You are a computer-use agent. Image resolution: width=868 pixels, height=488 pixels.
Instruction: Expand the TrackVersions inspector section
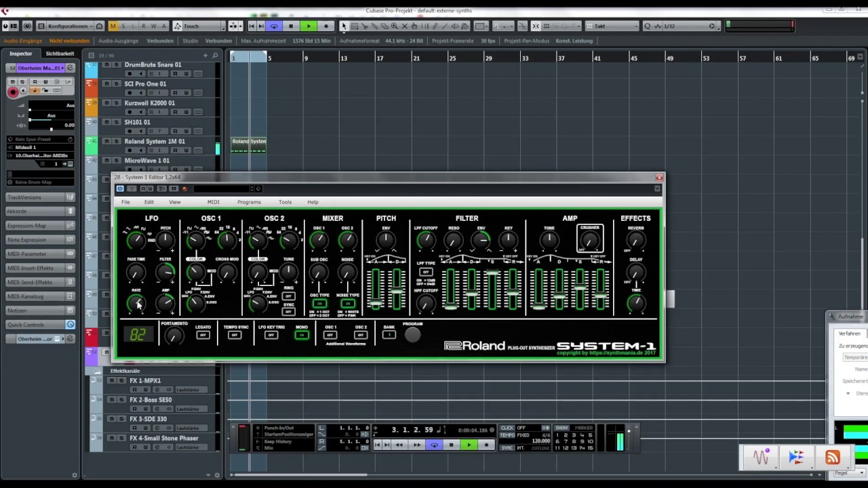pos(40,197)
